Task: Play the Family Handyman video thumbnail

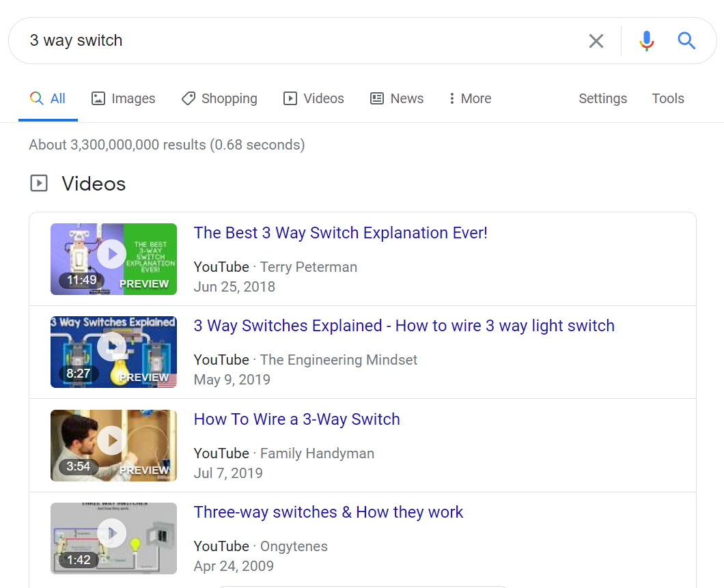Action: coord(113,445)
